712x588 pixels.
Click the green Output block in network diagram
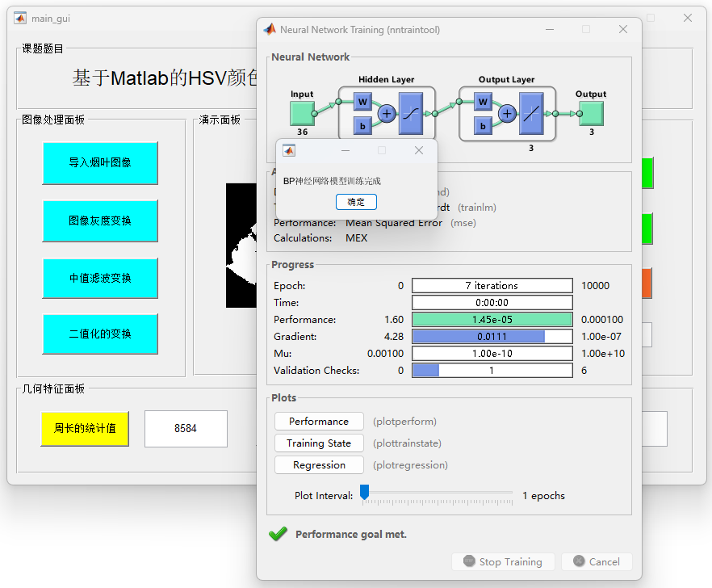point(591,112)
